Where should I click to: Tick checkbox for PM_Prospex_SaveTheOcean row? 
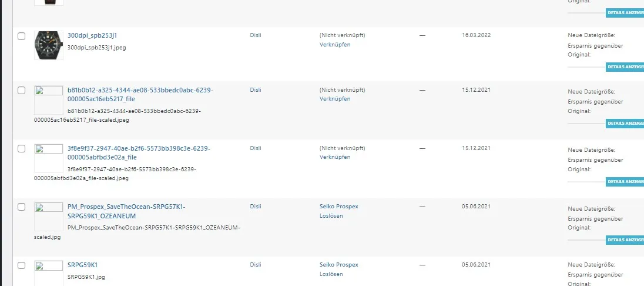tap(21, 207)
